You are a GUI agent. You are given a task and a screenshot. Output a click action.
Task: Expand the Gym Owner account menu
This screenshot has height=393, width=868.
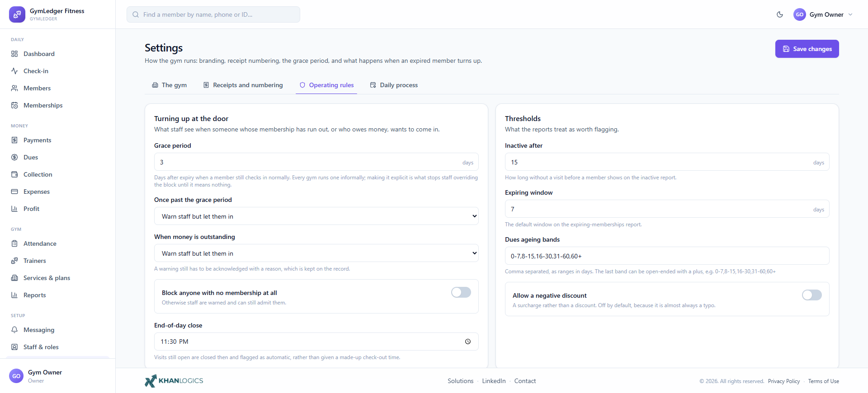point(823,14)
